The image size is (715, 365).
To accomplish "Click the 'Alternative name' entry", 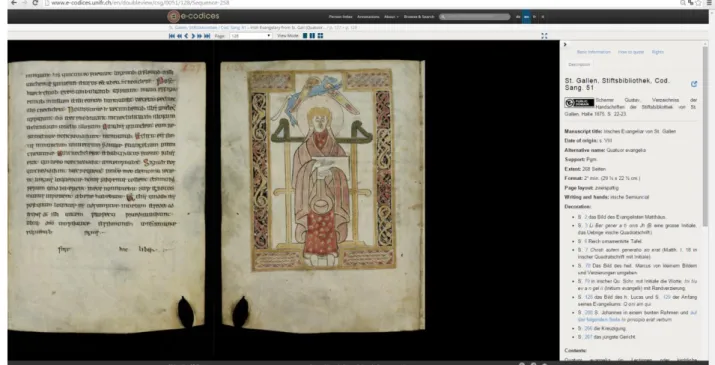I will point(605,150).
